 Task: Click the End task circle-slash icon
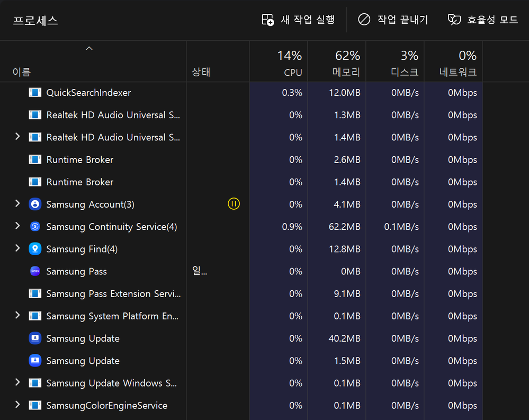(364, 20)
